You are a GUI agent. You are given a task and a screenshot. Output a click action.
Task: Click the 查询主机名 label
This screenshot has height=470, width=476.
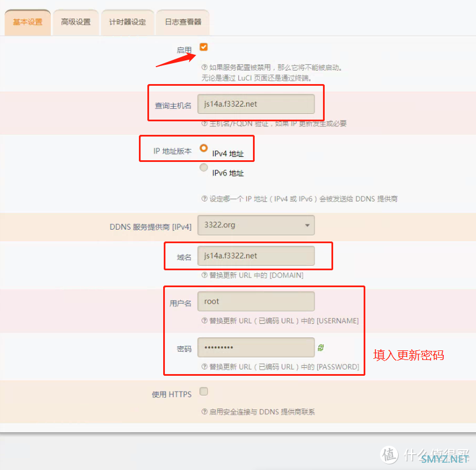[173, 106]
